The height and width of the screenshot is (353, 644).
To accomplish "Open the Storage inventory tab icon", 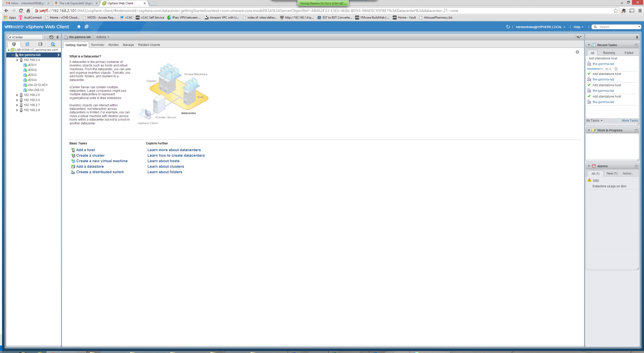I will point(40,44).
